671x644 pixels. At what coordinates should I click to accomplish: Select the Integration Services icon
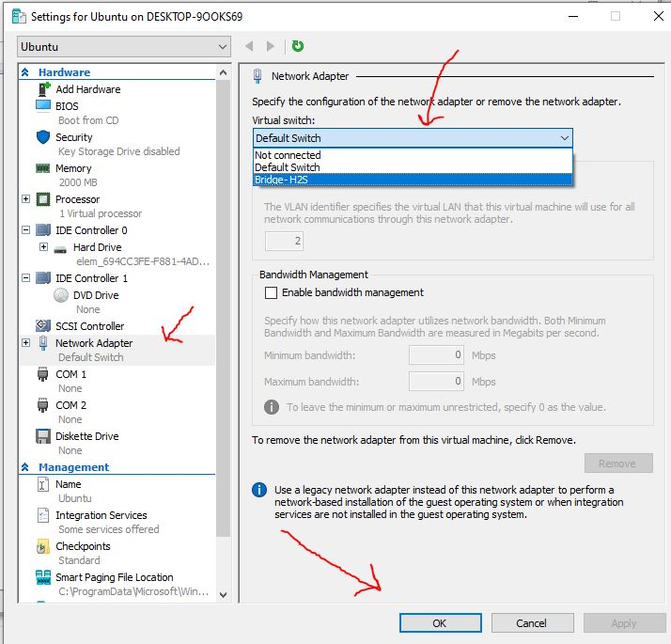43,515
